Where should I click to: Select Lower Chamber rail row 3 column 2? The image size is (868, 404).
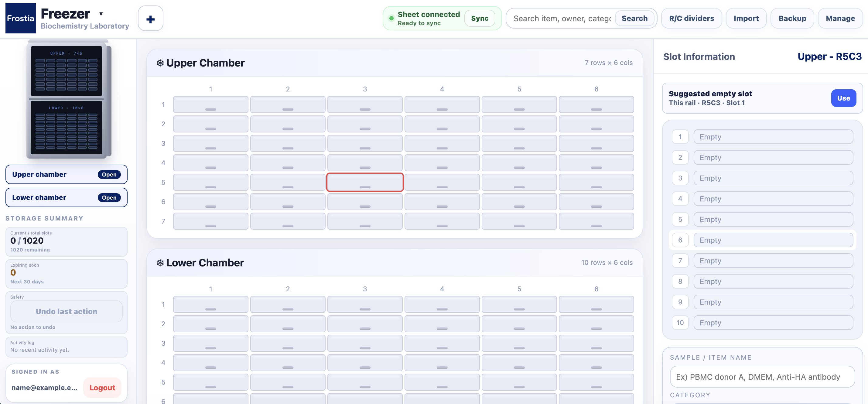click(x=288, y=343)
